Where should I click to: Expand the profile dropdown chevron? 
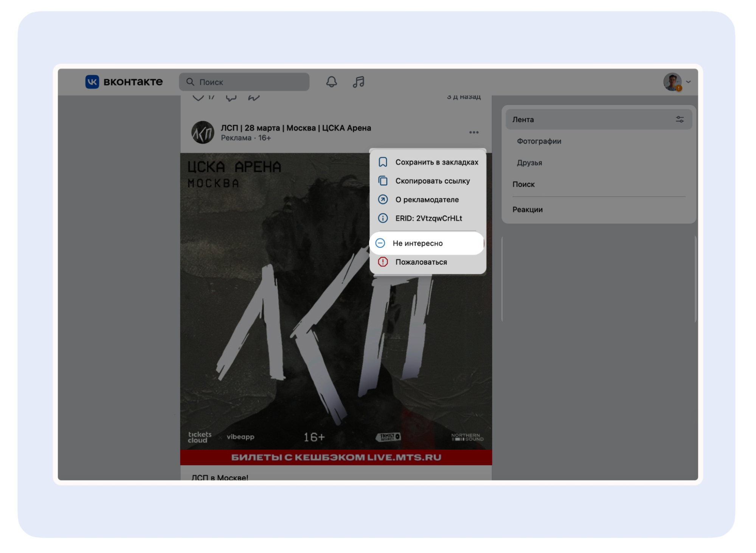[688, 82]
